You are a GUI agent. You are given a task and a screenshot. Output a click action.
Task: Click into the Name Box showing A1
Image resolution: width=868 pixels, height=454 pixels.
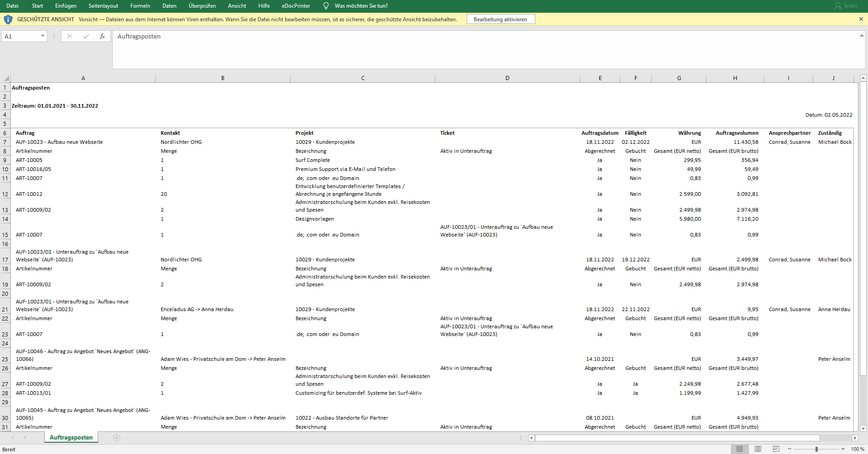click(21, 36)
